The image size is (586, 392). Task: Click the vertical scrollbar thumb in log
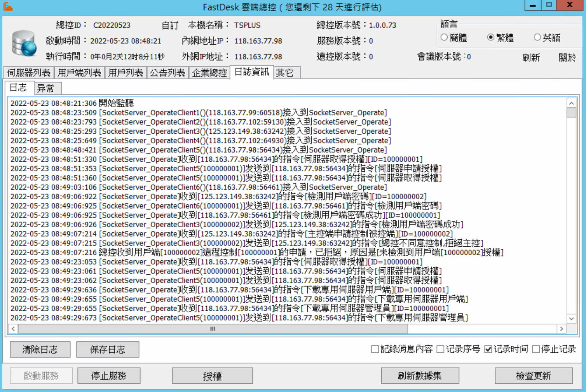pos(571,113)
